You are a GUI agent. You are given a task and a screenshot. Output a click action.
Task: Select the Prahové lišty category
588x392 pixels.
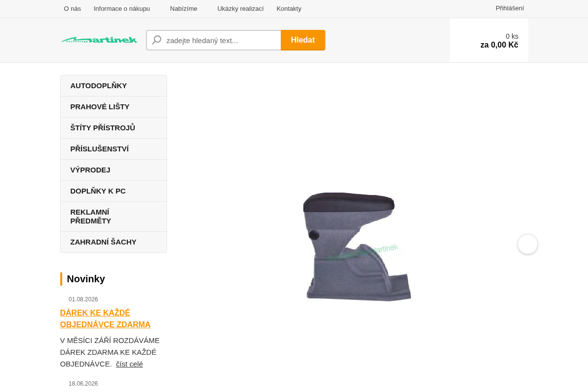click(114, 107)
